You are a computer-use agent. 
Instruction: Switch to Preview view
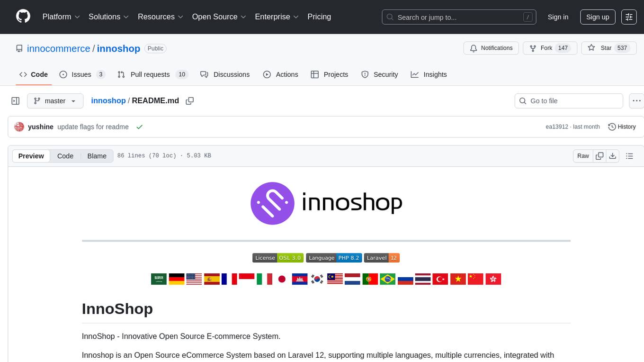pyautogui.click(x=31, y=156)
